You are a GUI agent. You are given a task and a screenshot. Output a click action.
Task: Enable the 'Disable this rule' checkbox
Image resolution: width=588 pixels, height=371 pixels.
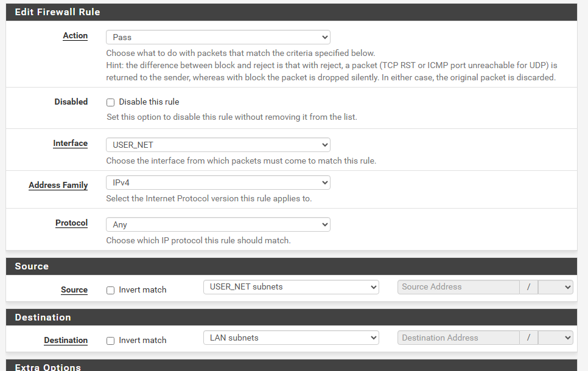(x=111, y=102)
